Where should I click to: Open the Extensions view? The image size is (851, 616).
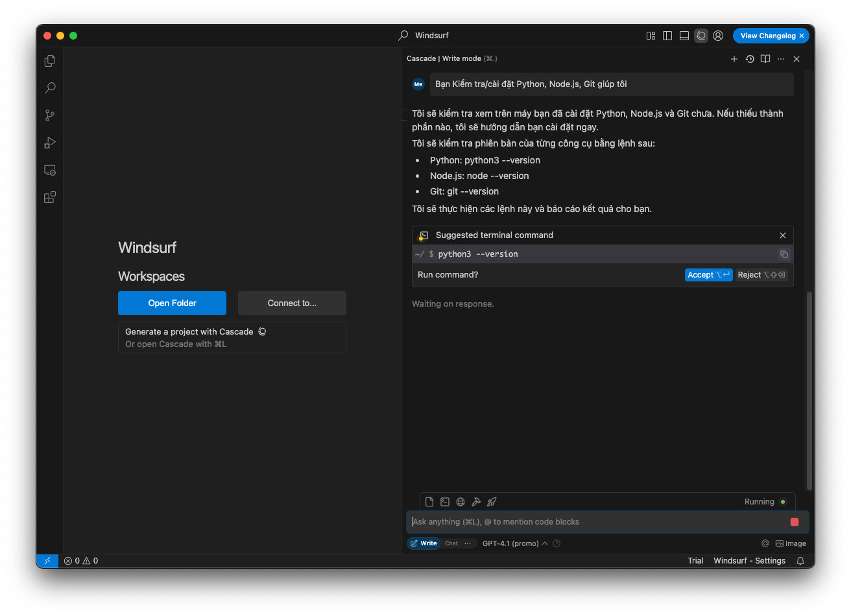[50, 197]
